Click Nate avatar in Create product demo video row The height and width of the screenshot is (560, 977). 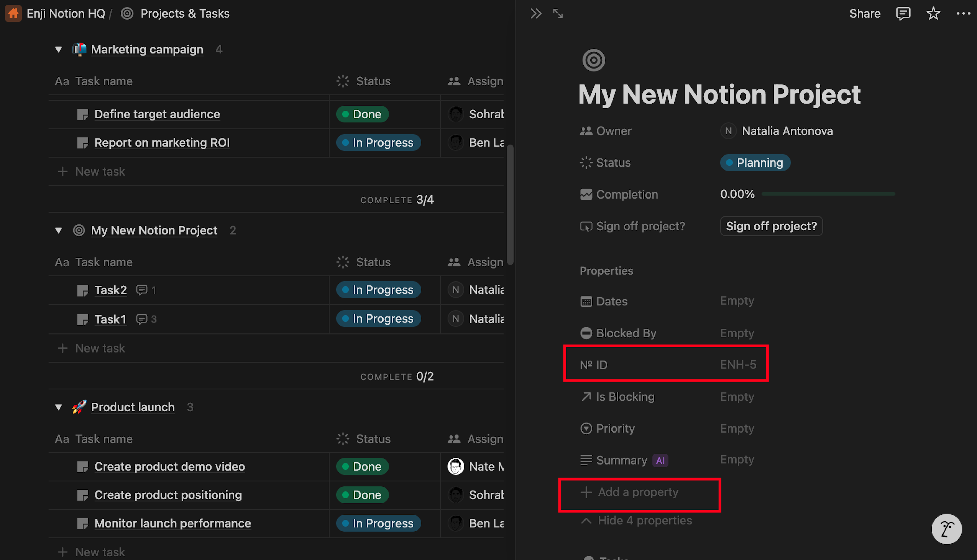[456, 467]
